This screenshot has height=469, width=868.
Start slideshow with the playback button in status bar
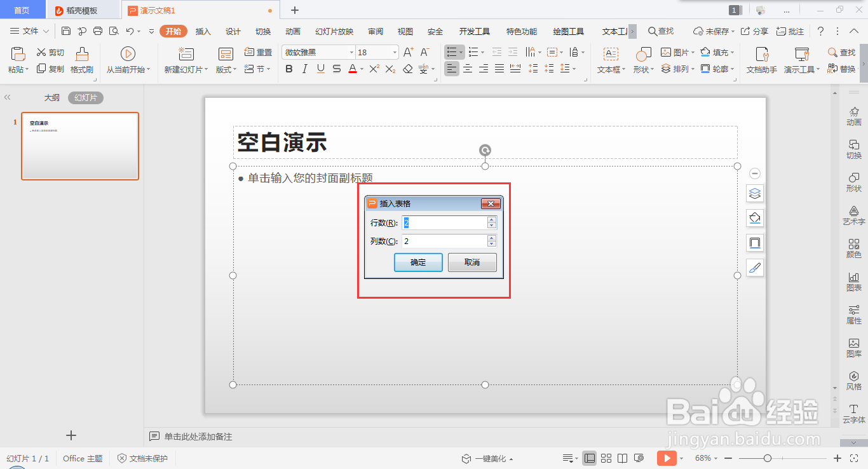[667, 458]
